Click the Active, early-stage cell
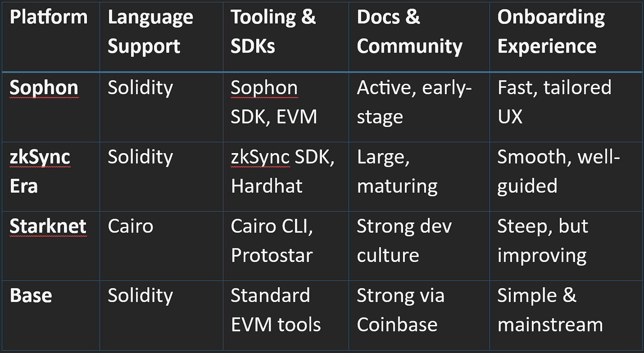 point(419,107)
